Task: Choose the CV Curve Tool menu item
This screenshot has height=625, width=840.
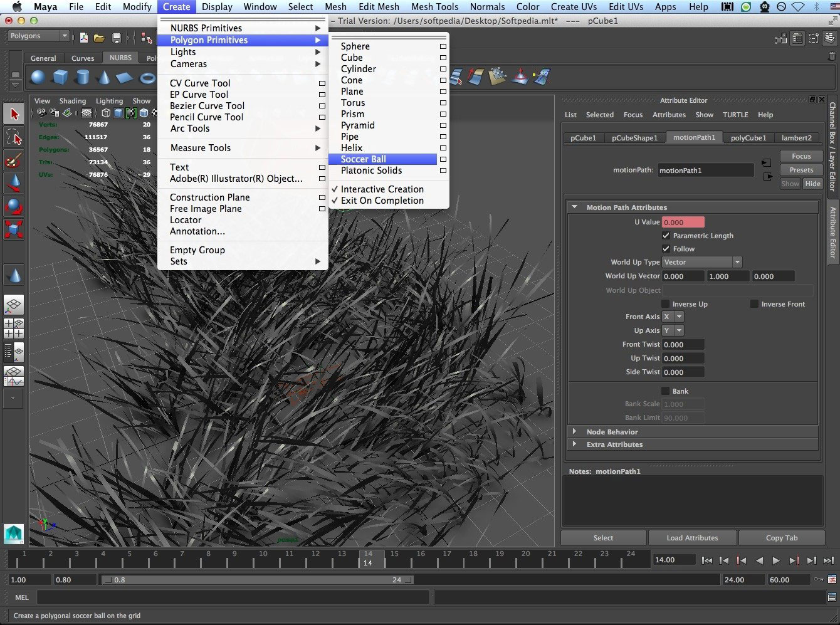Action: [x=243, y=83]
